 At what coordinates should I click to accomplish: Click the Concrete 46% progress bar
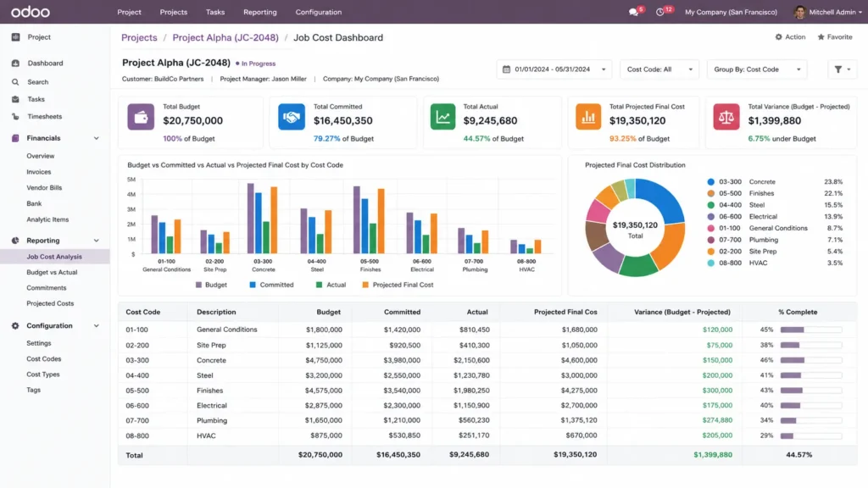click(811, 360)
